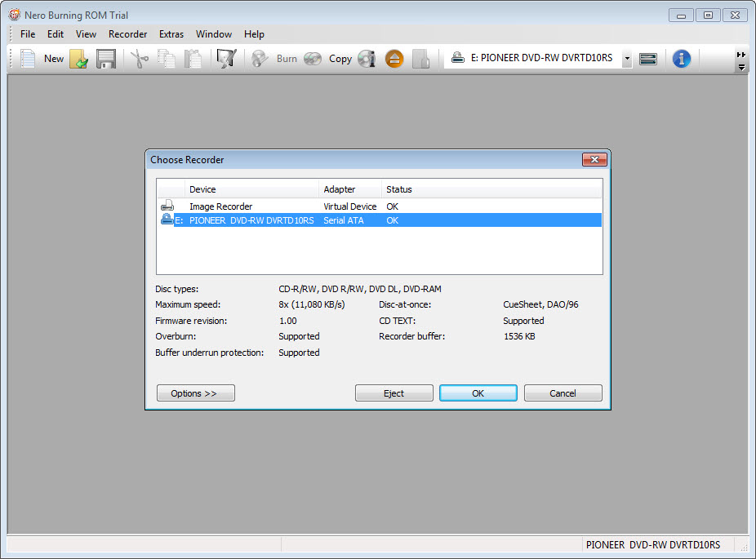Sort by the Device column header
The image size is (756, 559).
tap(251, 189)
